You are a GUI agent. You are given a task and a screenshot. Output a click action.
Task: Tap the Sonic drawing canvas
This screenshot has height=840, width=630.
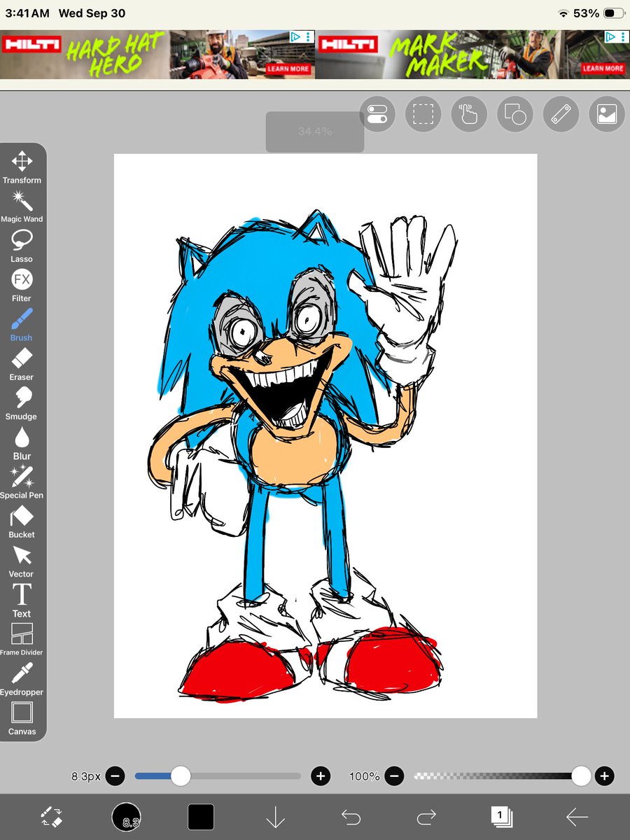point(325,435)
